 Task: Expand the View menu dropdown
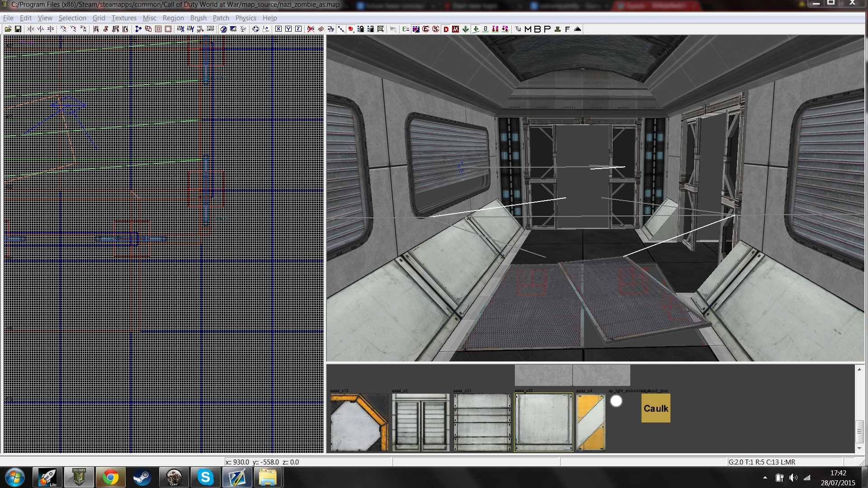(45, 18)
